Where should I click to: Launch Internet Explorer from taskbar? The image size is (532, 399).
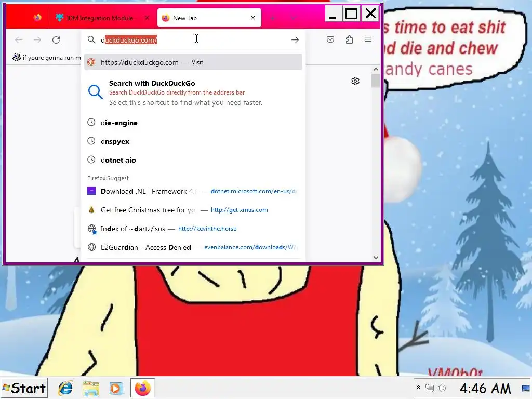click(x=65, y=388)
